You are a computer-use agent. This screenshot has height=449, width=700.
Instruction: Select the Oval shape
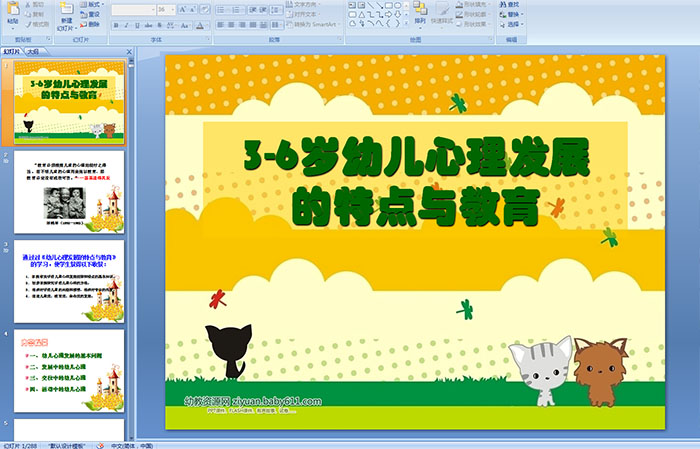tap(397, 5)
